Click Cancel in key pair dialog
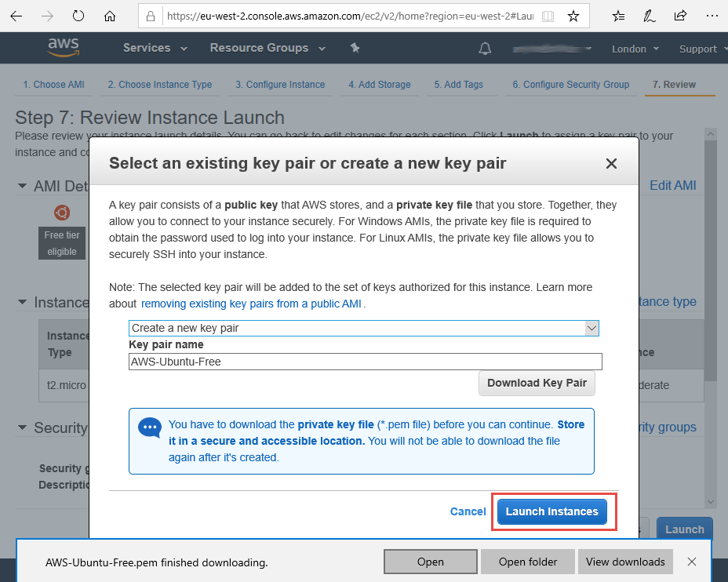728x582 pixels. point(468,511)
